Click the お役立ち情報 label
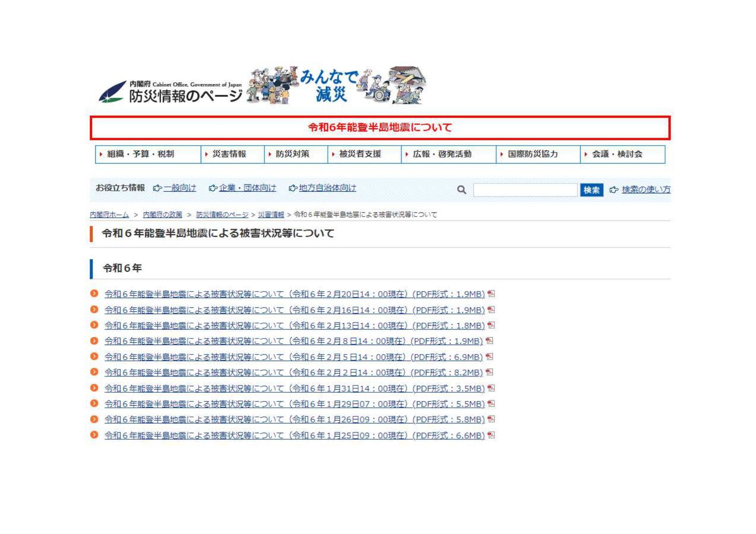Viewport: 756px width, 534px height. click(120, 188)
